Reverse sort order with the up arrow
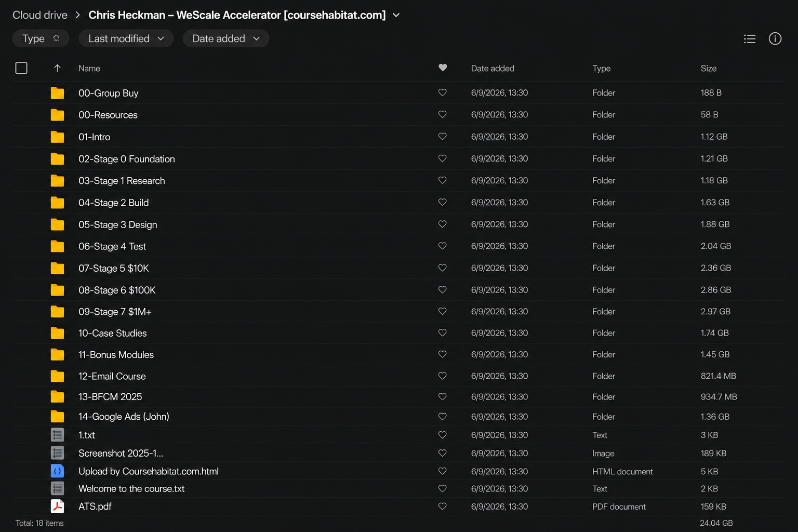The height and width of the screenshot is (532, 798). point(57,69)
